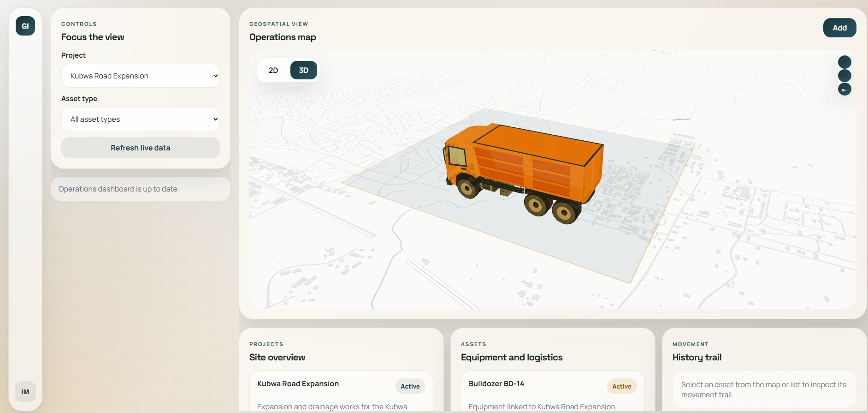The width and height of the screenshot is (868, 413).
Task: Click the Equipment and logistics heading
Action: click(x=512, y=357)
